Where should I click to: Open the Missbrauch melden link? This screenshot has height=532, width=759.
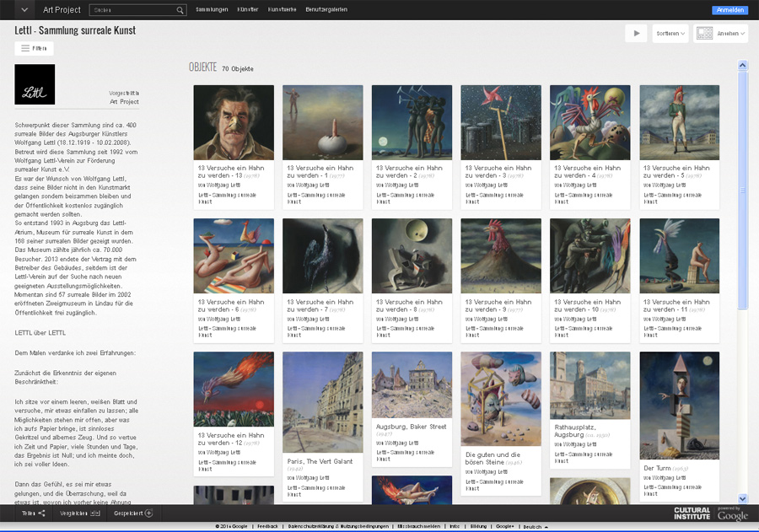[x=418, y=526]
